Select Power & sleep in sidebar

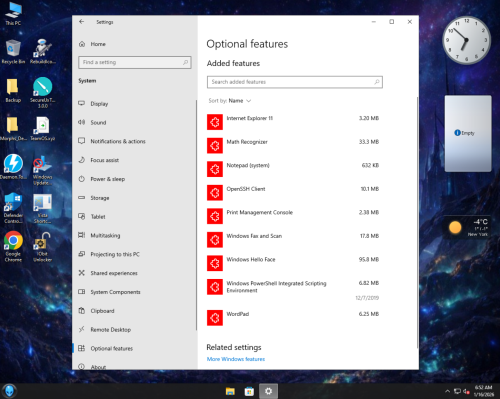[x=107, y=179]
